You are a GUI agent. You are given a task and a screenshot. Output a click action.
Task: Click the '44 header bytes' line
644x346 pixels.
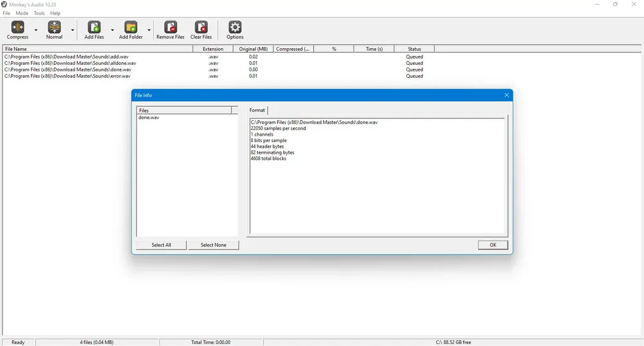pos(267,147)
